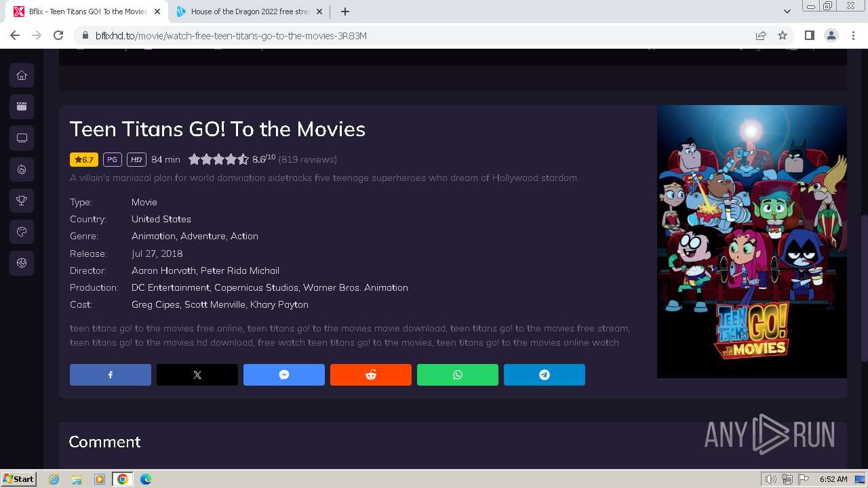Open the bottom sidebar icon below the palette icon

point(22,263)
